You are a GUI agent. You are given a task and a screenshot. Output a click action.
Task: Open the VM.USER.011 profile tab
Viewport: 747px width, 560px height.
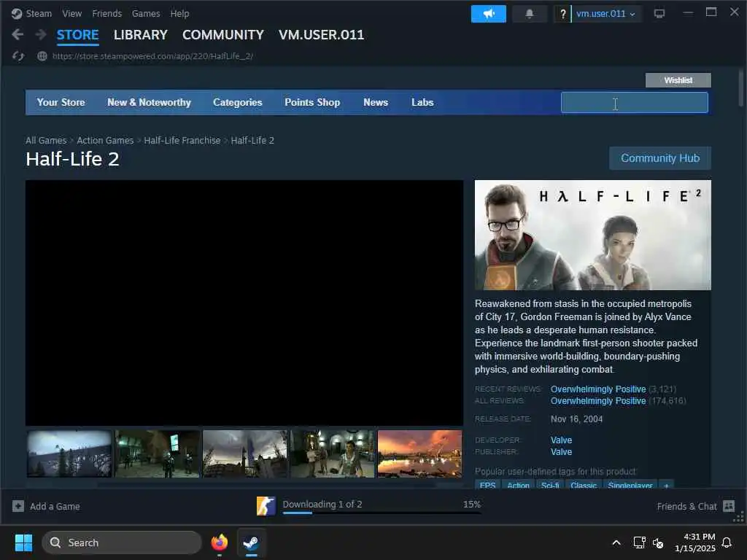tap(321, 35)
